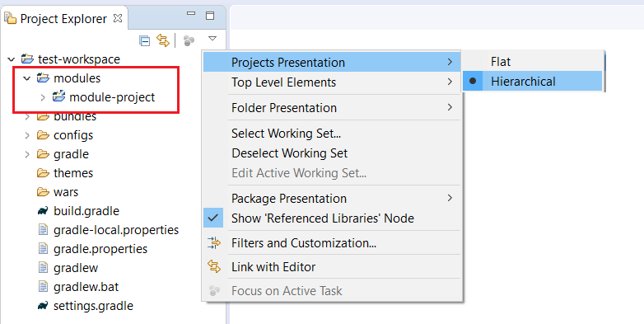This screenshot has width=644, height=324.
Task: Collapse the test-workspace tree node
Action: point(11,59)
